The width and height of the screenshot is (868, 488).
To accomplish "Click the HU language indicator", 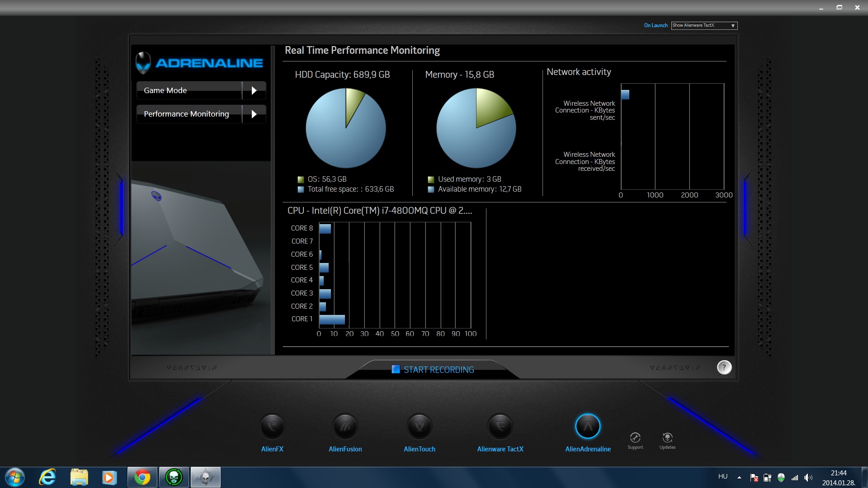I will [723, 476].
